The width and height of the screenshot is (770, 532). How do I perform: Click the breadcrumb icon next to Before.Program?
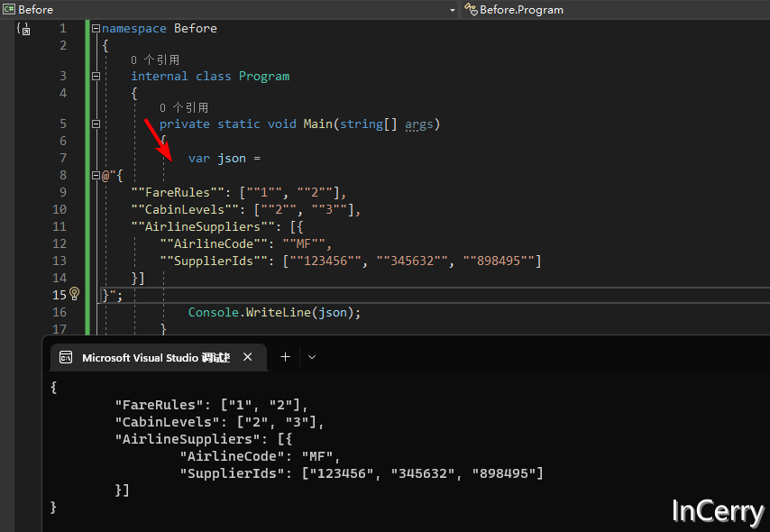pos(470,10)
